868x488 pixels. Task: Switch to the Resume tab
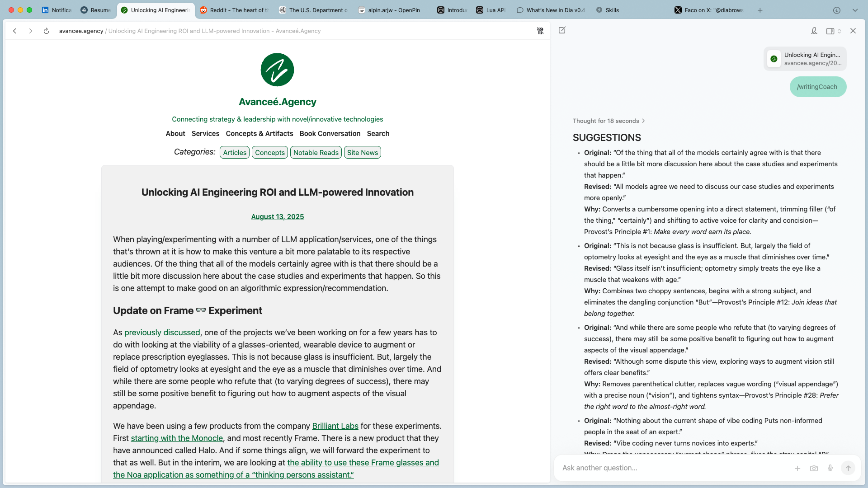(x=96, y=10)
